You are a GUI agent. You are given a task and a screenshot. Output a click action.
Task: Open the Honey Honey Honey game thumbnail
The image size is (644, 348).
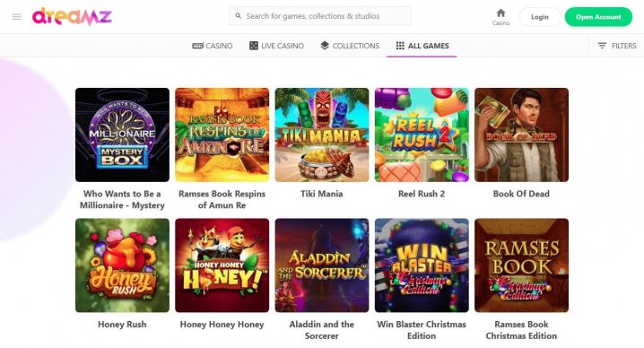222,265
